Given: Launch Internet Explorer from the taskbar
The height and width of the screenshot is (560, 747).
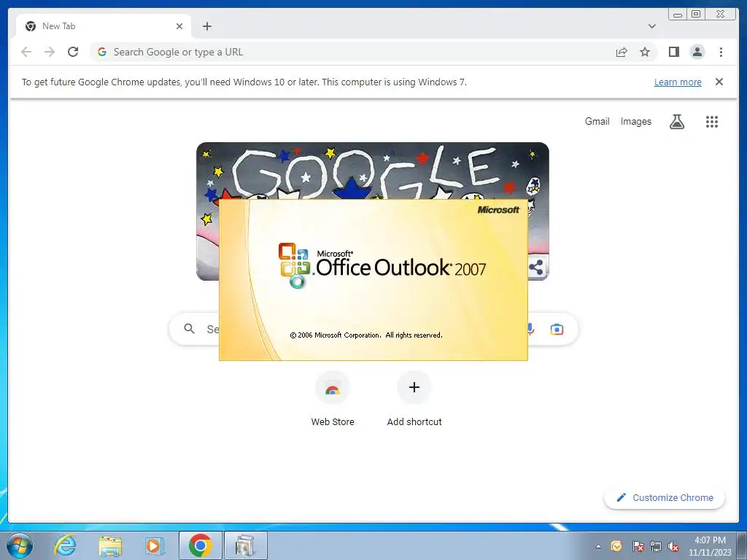Looking at the screenshot, I should pyautogui.click(x=65, y=545).
